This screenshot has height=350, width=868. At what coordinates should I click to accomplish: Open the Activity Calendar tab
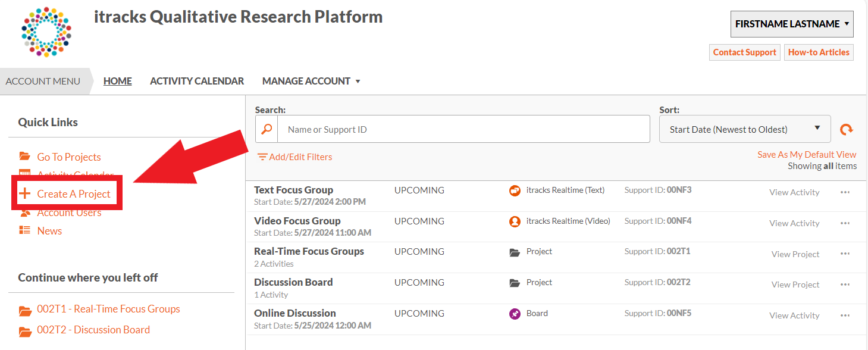197,81
